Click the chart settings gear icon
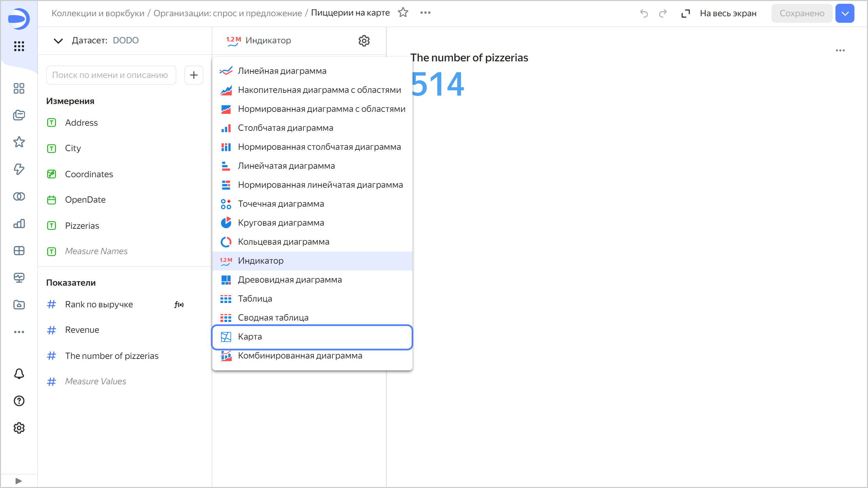The image size is (868, 488). 364,41
